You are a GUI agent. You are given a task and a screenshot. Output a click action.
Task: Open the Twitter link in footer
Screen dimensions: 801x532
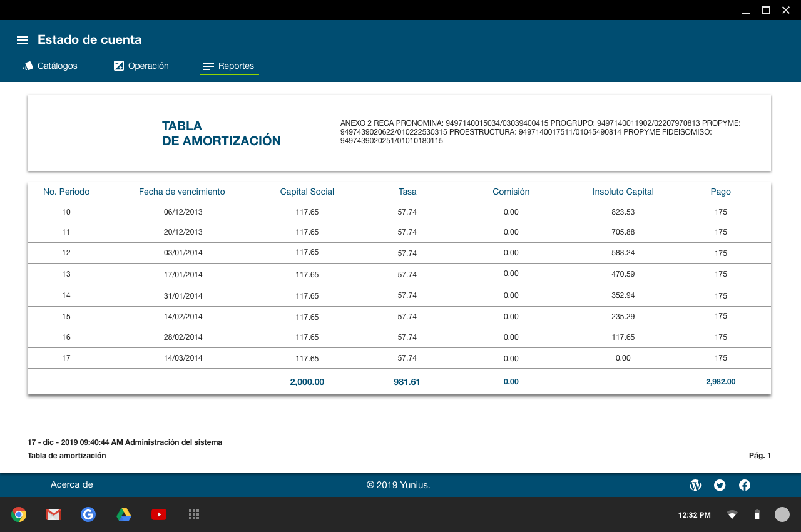(720, 485)
